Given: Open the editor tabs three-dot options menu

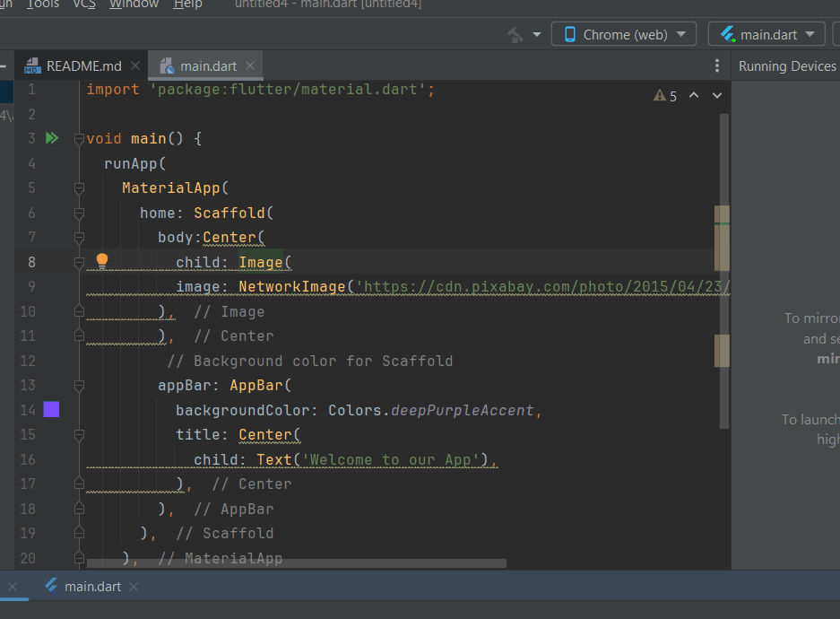Looking at the screenshot, I should 716,66.
